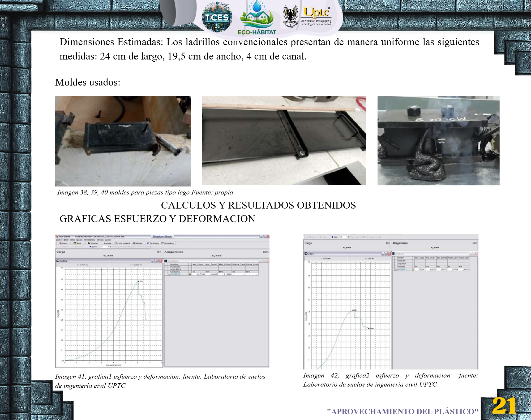Open the grafica2 stress-strain chart image
The image size is (531, 420).
click(391, 302)
